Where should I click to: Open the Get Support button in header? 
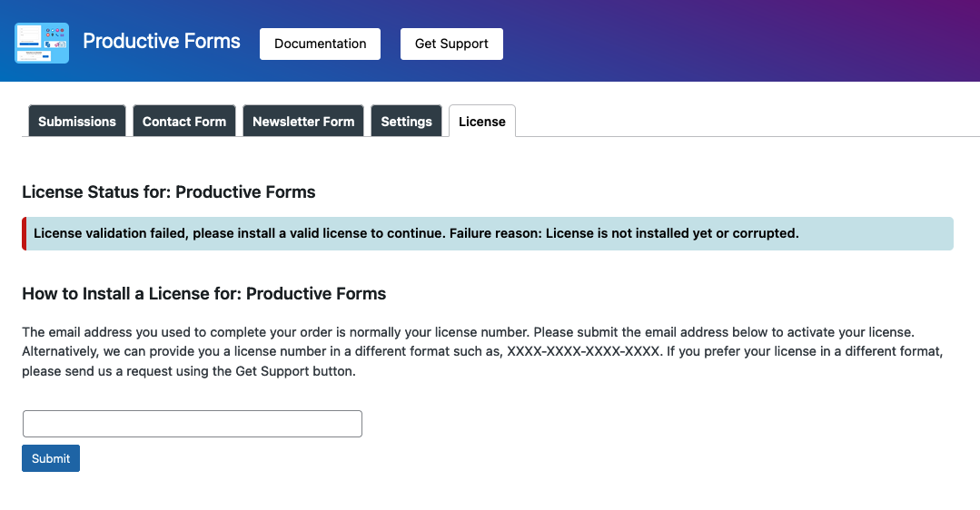pos(451,44)
